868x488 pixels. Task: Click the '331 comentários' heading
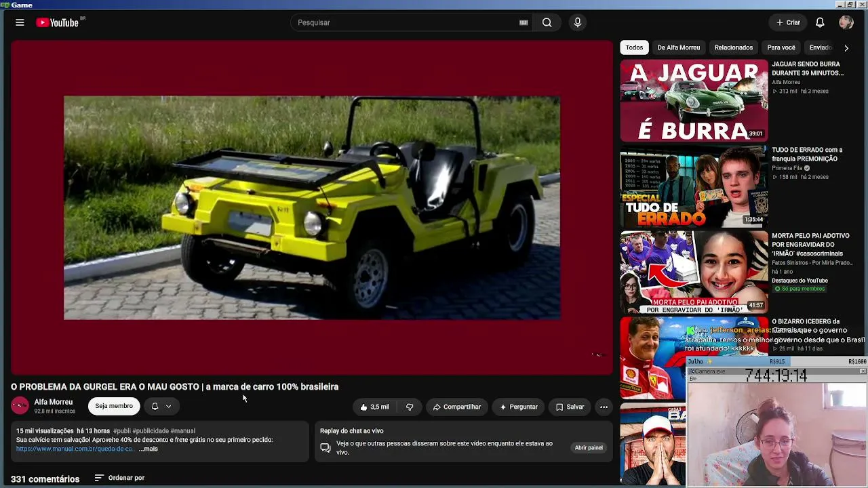pyautogui.click(x=45, y=479)
